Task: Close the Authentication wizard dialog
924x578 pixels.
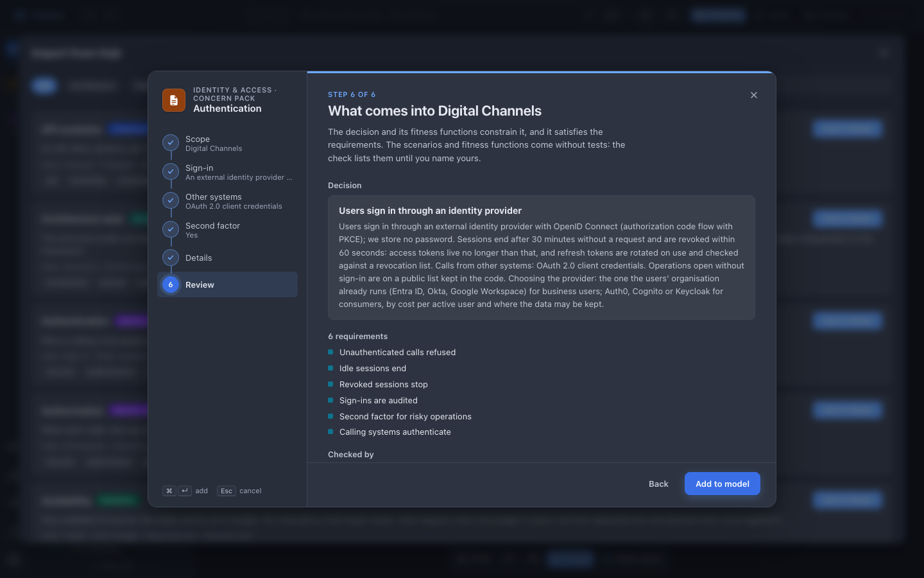Action: pyautogui.click(x=754, y=95)
